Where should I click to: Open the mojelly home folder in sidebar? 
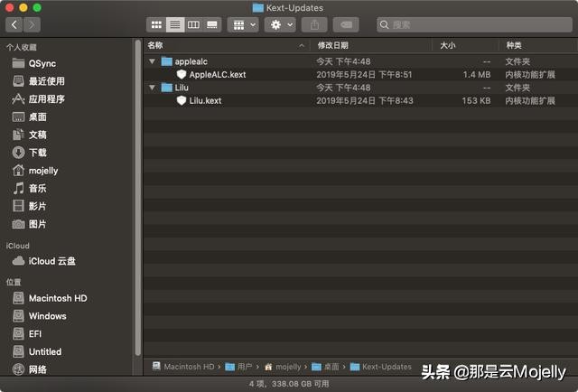pos(35,171)
